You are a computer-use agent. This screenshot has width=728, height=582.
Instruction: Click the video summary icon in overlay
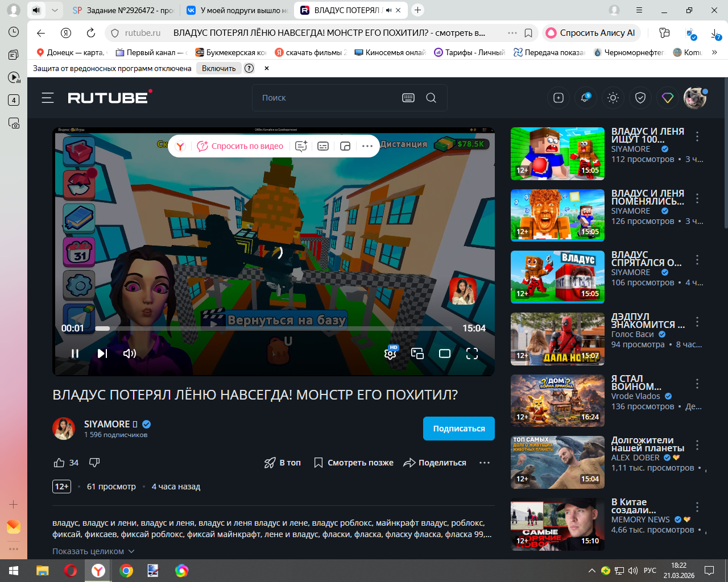pos(301,146)
